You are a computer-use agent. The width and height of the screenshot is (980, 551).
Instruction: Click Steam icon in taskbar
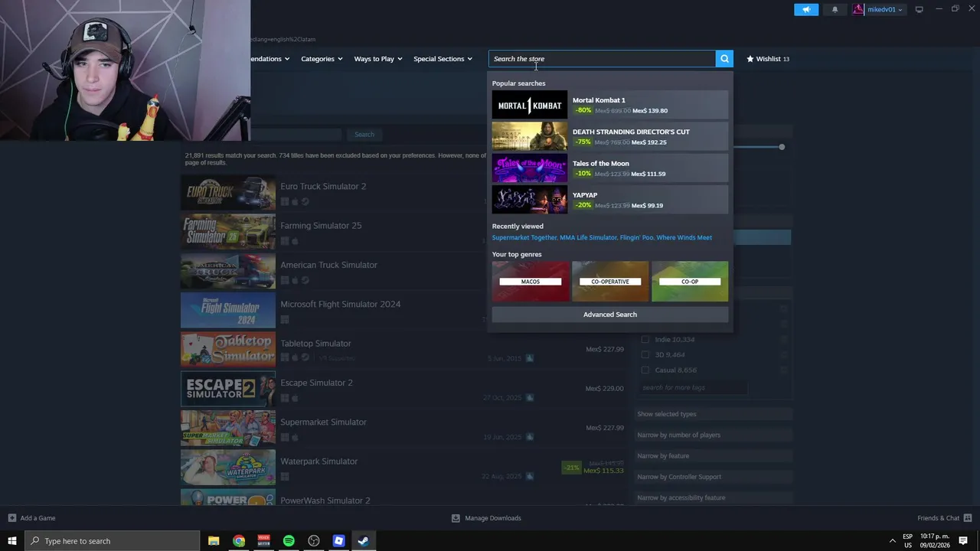pos(364,541)
